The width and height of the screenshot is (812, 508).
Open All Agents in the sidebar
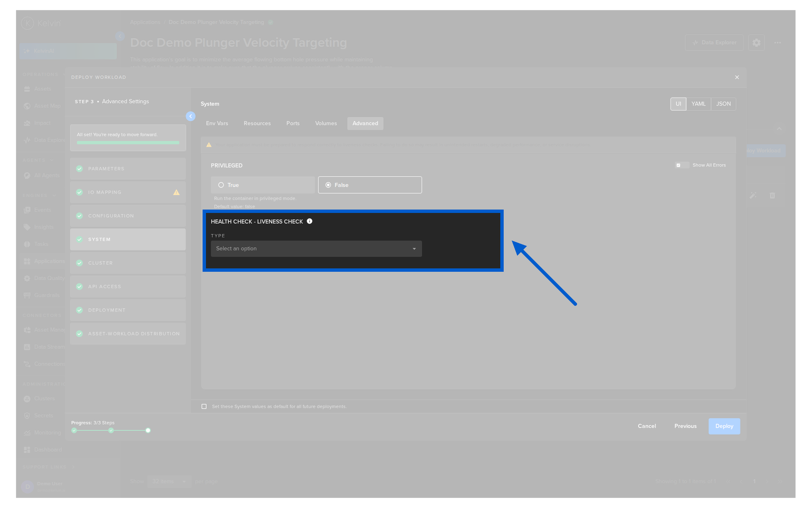pos(47,175)
